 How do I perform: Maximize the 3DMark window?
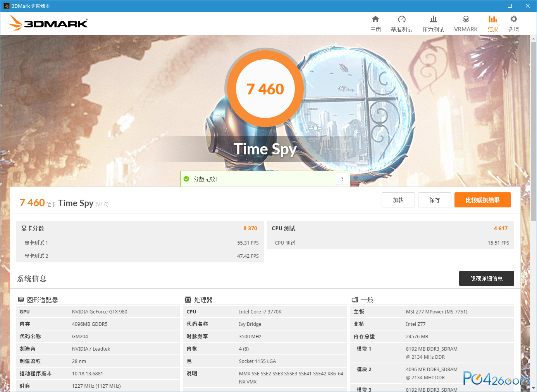click(x=510, y=6)
